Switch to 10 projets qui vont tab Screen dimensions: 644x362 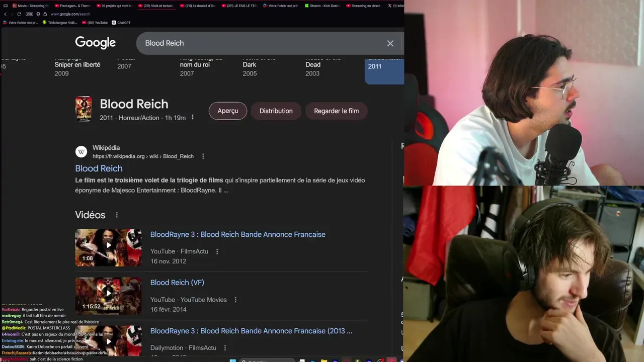click(x=114, y=6)
